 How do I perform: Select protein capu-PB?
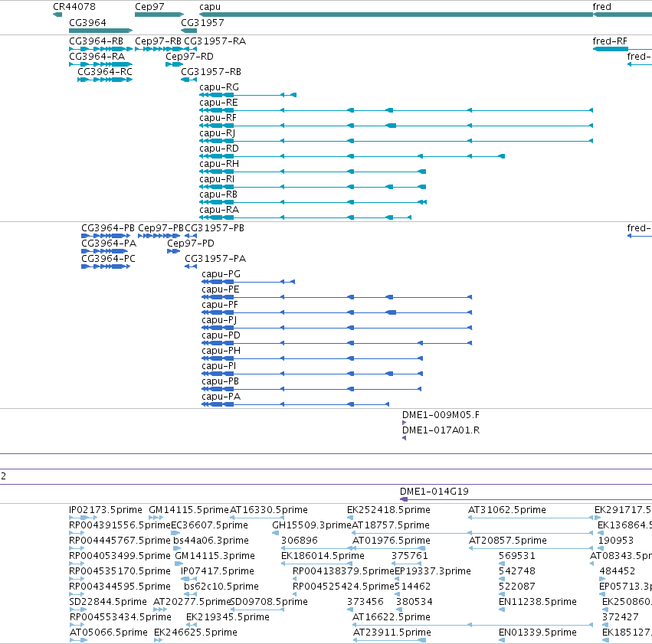tap(312, 389)
